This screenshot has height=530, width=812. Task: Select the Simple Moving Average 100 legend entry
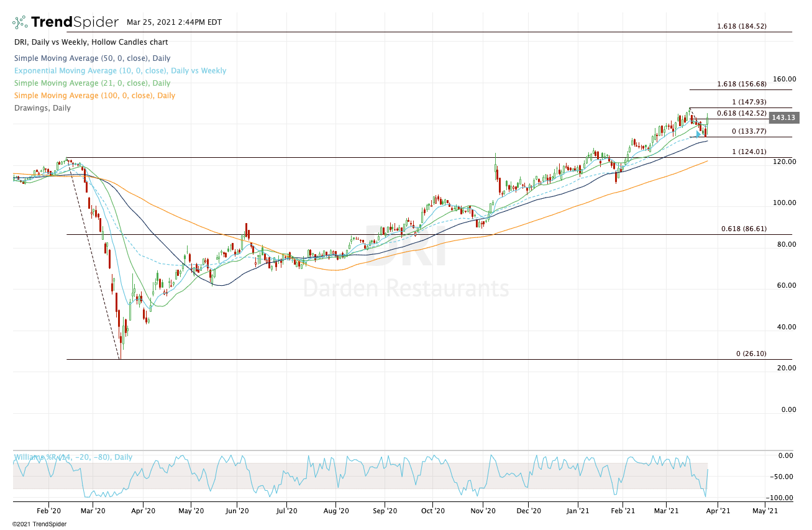[x=94, y=96]
